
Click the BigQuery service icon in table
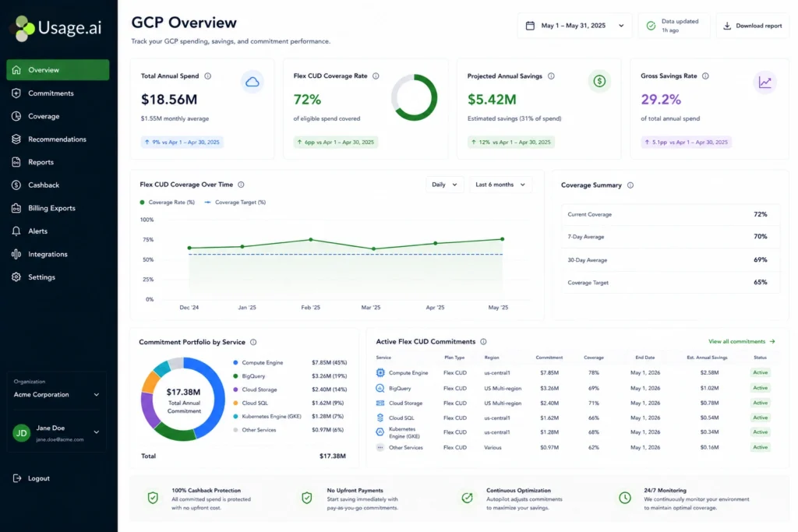[x=380, y=388]
